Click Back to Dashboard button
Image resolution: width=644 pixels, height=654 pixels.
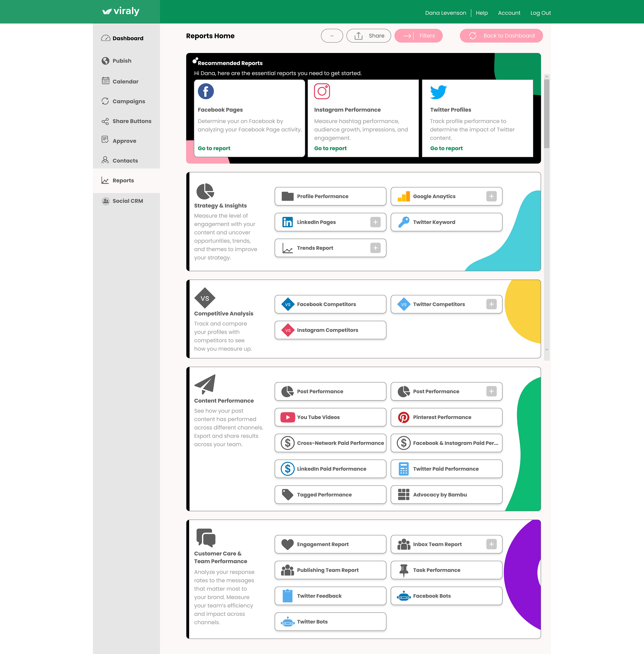click(501, 36)
